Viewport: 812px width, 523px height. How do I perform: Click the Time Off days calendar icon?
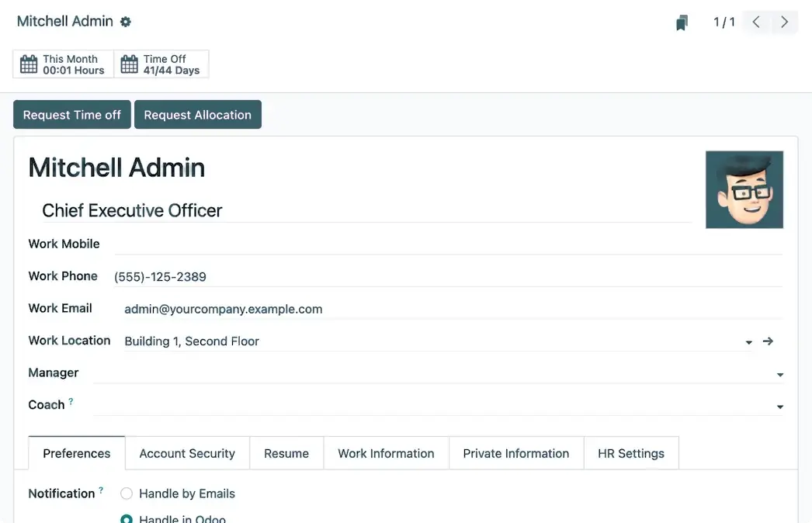click(x=130, y=64)
